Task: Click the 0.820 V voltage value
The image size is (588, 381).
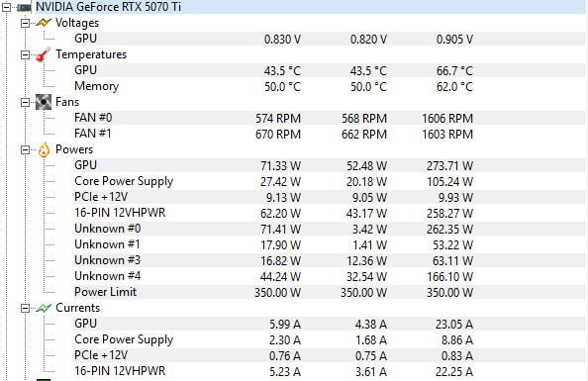Action: tap(368, 39)
